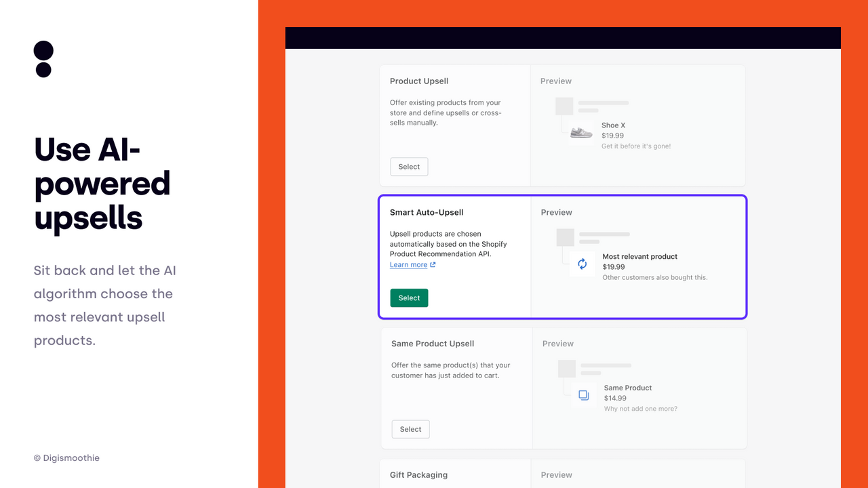Click the $14.99 price text
Image resolution: width=868 pixels, height=488 pixels.
(615, 399)
